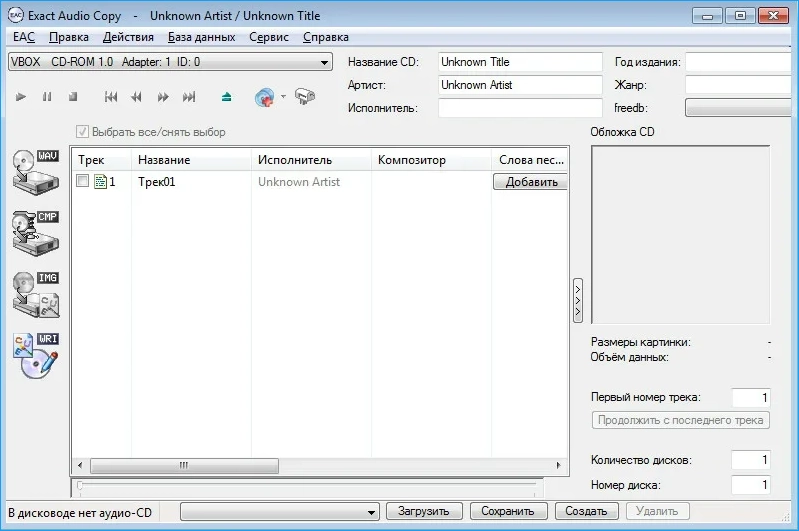Check the Трек01 row checkbox
Viewport: 799px width, 531px height.
pyautogui.click(x=83, y=181)
